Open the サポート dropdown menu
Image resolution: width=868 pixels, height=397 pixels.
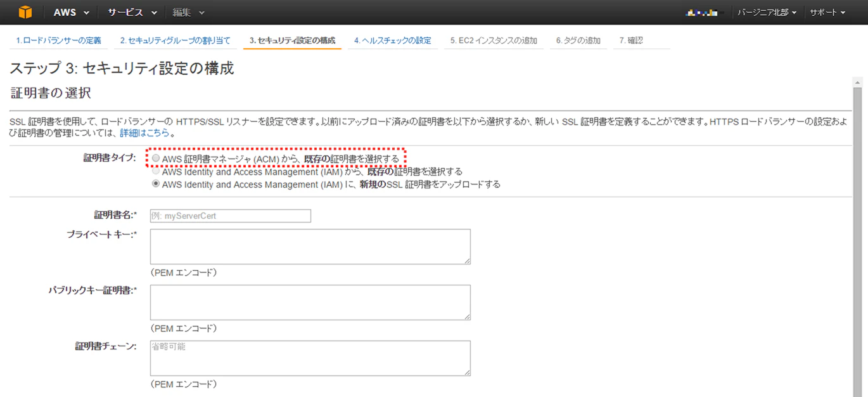coord(827,13)
